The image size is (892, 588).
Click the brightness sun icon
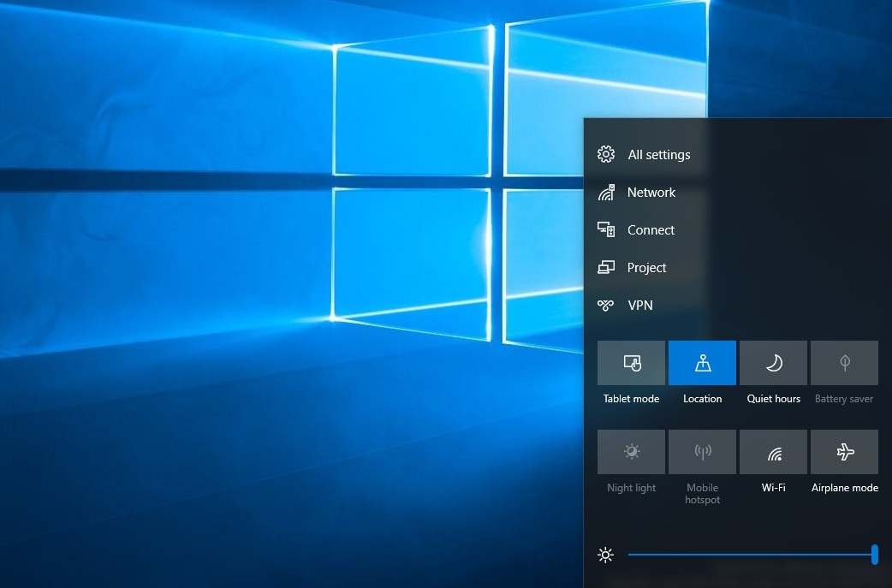point(606,555)
